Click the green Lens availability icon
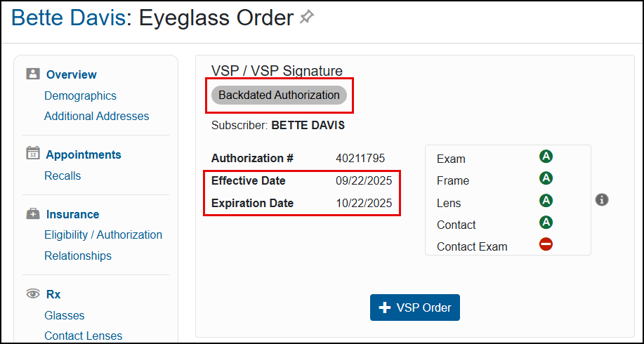Viewport: 644px width, 344px height. 546,201
